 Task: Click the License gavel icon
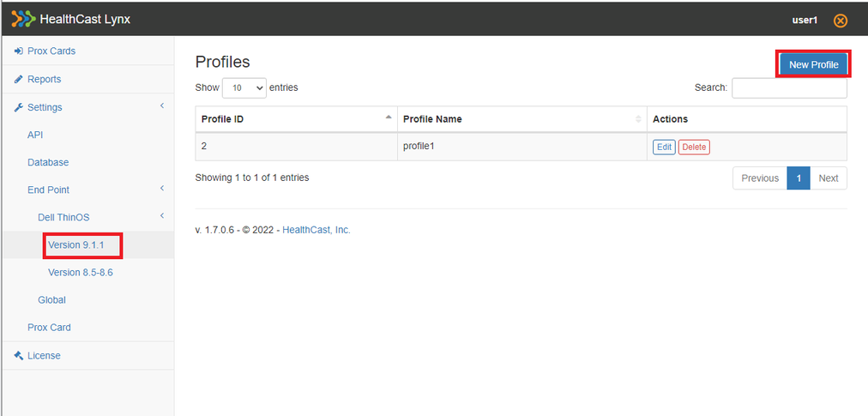click(18, 356)
